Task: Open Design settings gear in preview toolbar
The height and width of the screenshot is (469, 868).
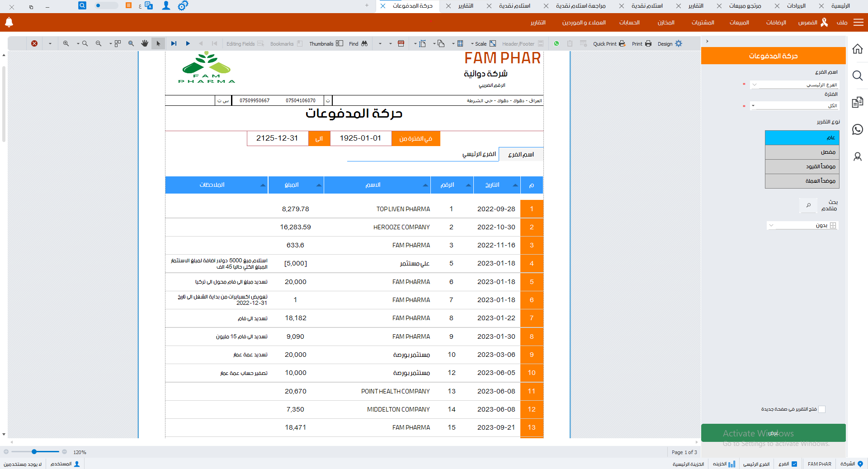Action: coord(679,43)
